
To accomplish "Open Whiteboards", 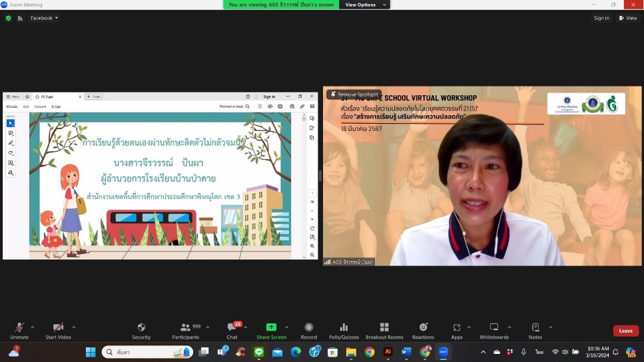I will click(494, 331).
